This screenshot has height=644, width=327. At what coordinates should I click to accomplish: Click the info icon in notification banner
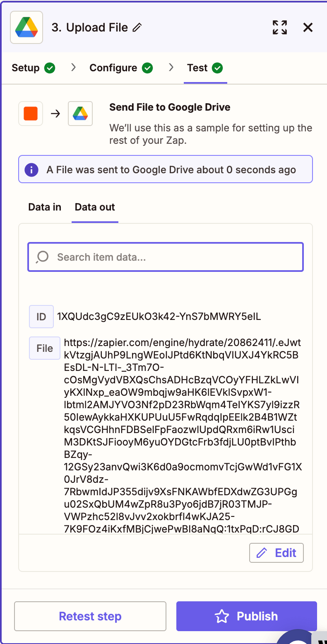(31, 169)
